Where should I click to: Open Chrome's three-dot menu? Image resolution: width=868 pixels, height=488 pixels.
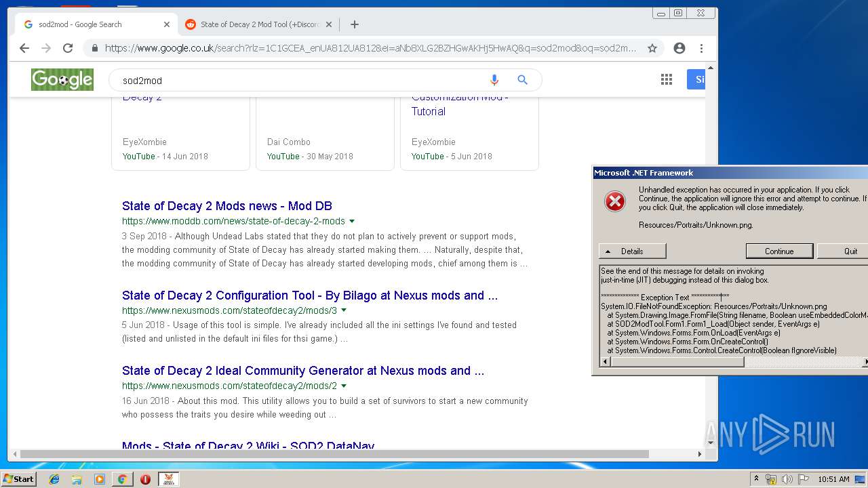click(701, 48)
